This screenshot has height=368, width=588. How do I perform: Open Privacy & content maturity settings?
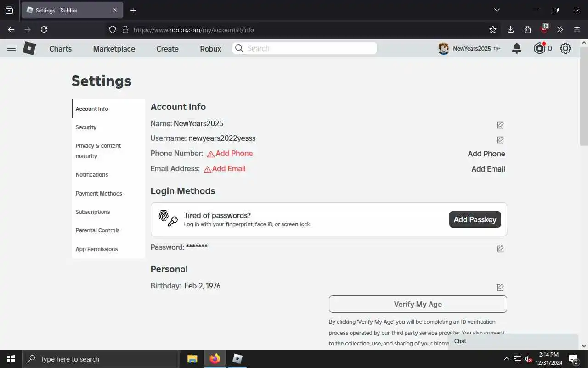coord(108,151)
